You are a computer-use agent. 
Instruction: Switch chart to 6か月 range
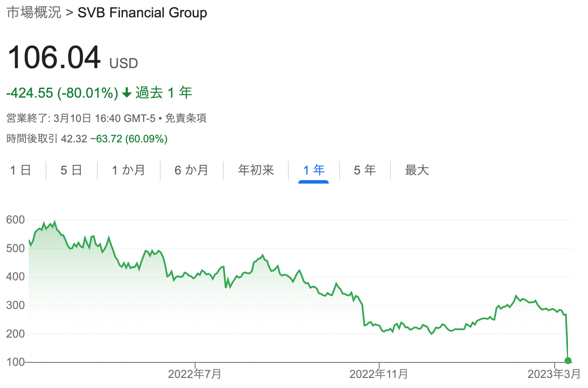(192, 170)
